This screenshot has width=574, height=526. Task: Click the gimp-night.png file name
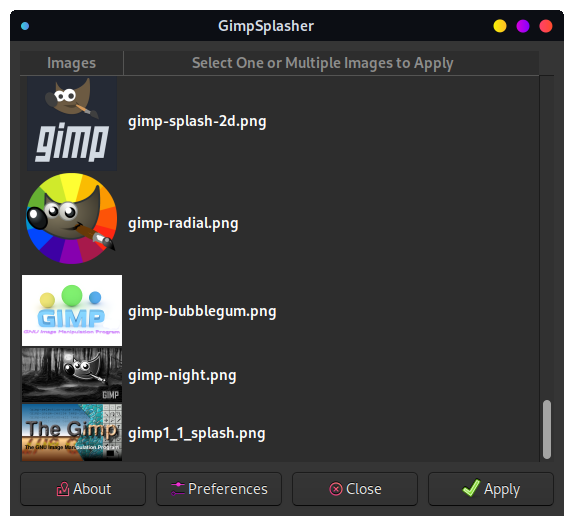point(182,376)
